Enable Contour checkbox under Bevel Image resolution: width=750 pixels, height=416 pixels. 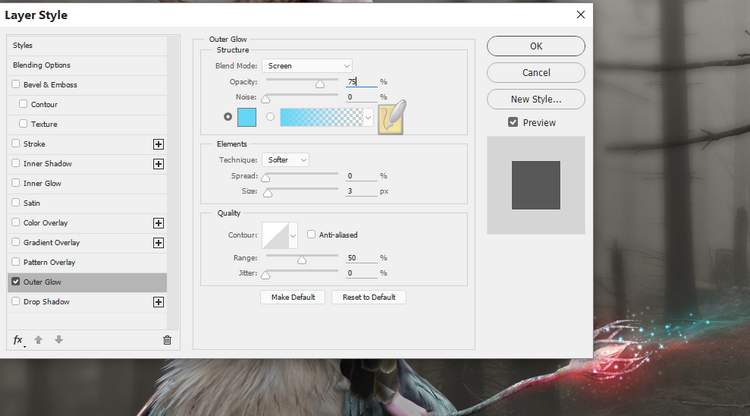tap(23, 104)
